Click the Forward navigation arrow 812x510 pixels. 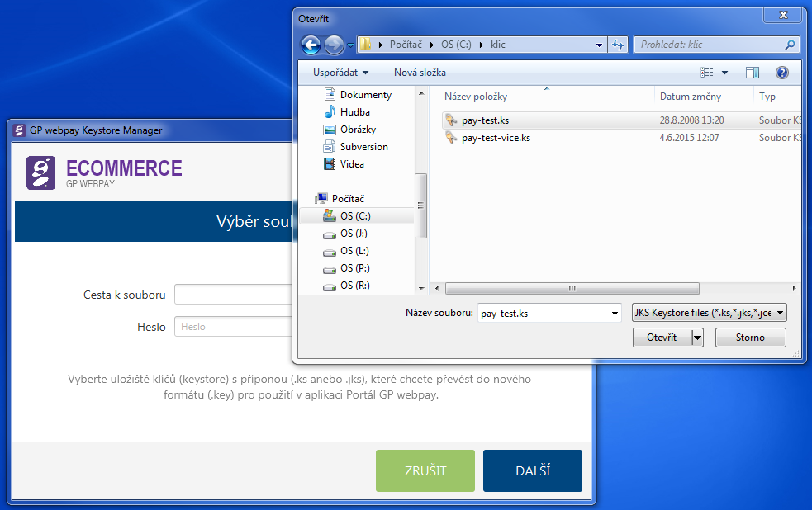point(334,45)
